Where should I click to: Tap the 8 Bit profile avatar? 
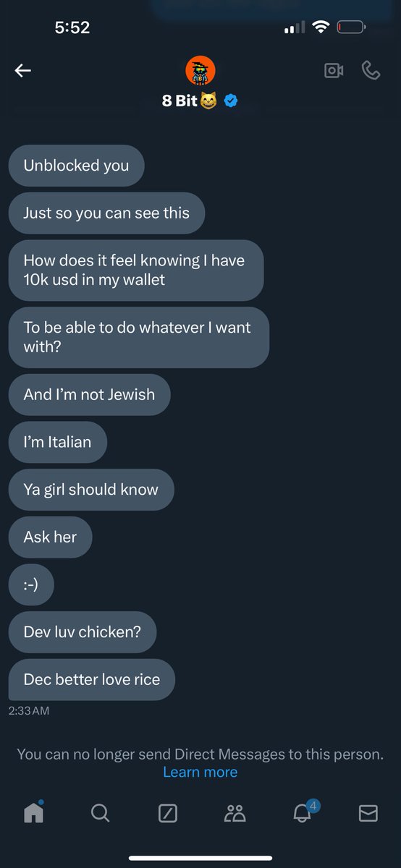[200, 70]
